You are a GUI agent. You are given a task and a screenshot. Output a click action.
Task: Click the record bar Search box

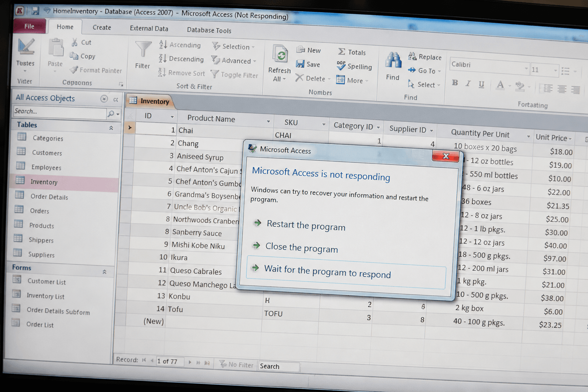coord(279,366)
